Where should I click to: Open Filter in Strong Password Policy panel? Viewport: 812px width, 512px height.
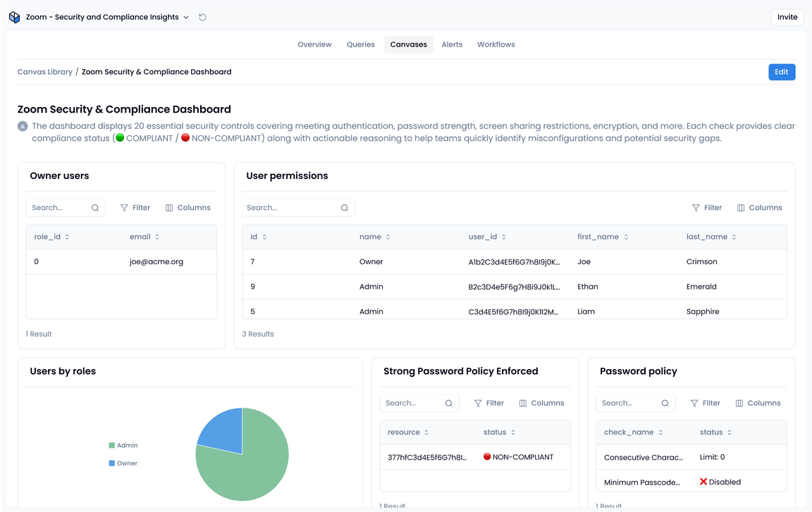pyautogui.click(x=489, y=404)
